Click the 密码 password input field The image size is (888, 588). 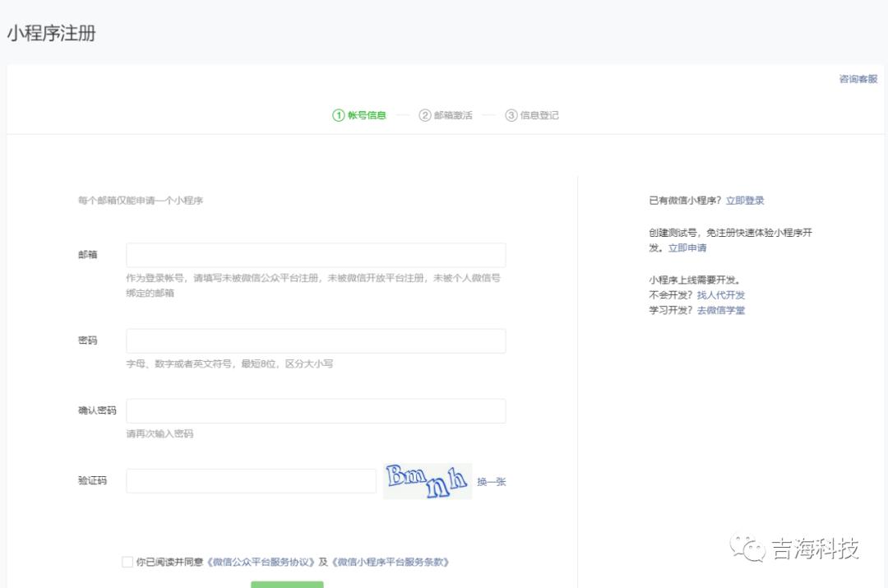(x=315, y=340)
